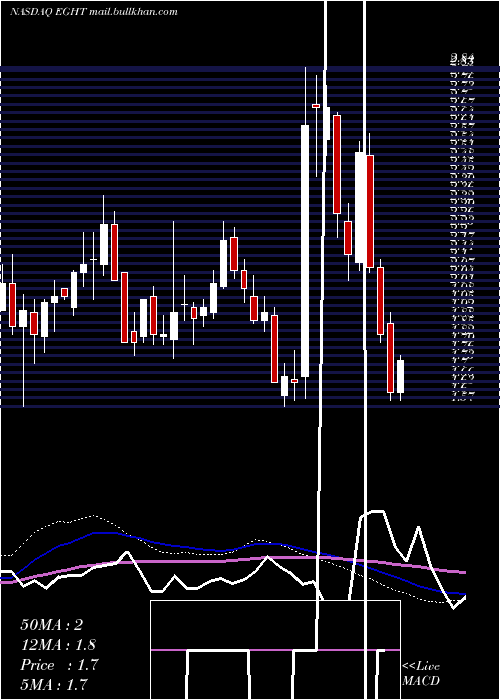Screen dimensions: 500x700
Task: Select the 12MA : 1.8 label
Action: tap(58, 645)
